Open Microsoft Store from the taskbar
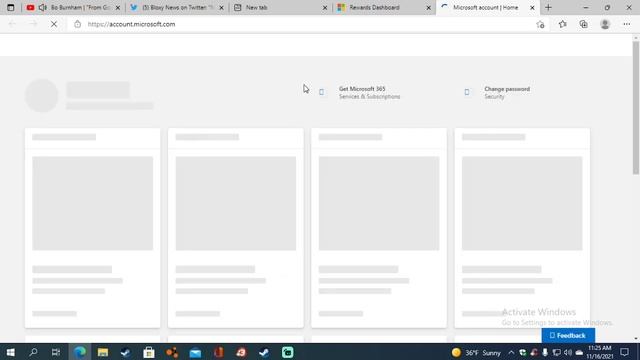640x360 pixels. pos(149,352)
